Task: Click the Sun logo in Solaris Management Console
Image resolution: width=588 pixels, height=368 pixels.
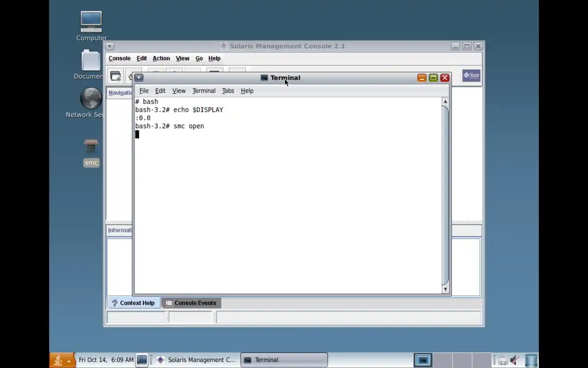Action: pos(471,75)
